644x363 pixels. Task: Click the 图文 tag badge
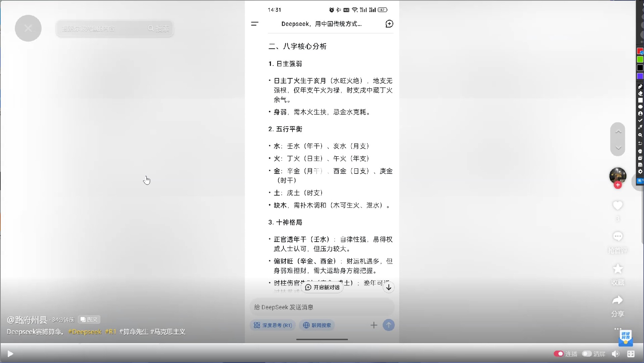pos(89,319)
